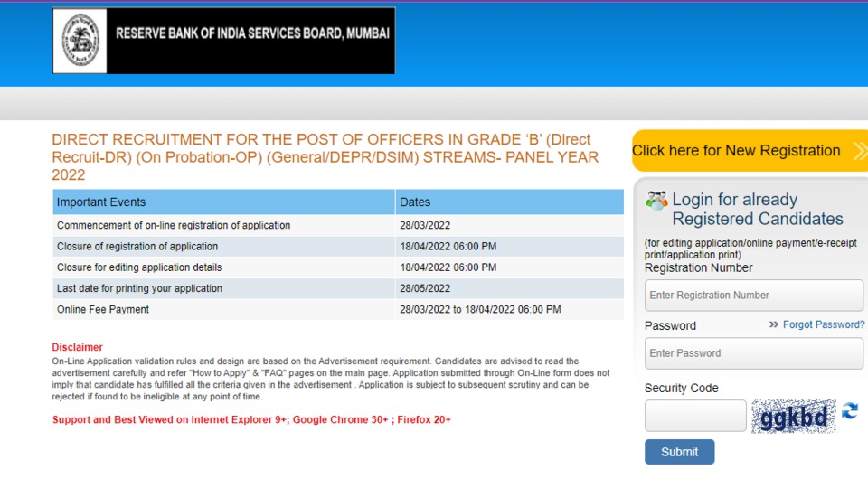Click the 'Support and Best Viewed' browser note
The width and height of the screenshot is (868, 488).
tap(251, 419)
